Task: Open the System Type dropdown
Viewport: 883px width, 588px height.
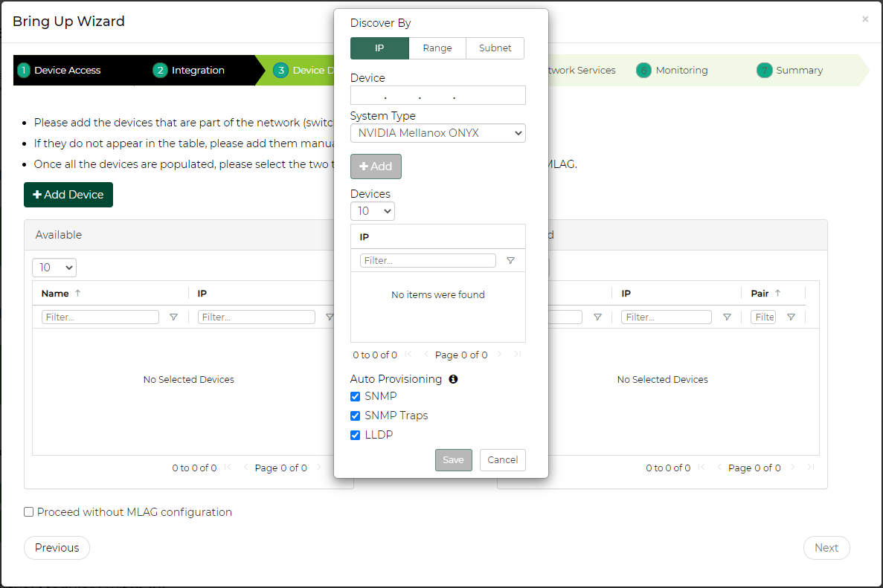Action: coord(437,134)
